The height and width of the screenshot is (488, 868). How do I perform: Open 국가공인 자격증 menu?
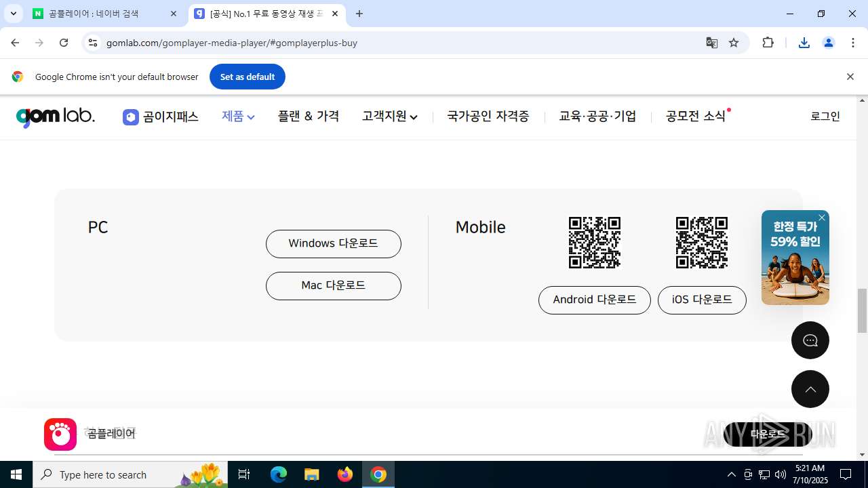click(488, 117)
